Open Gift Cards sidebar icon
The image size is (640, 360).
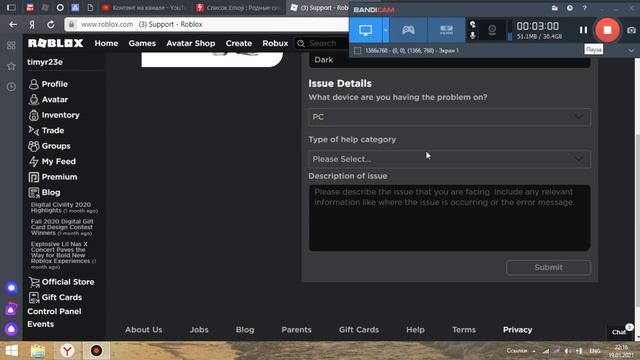click(34, 298)
